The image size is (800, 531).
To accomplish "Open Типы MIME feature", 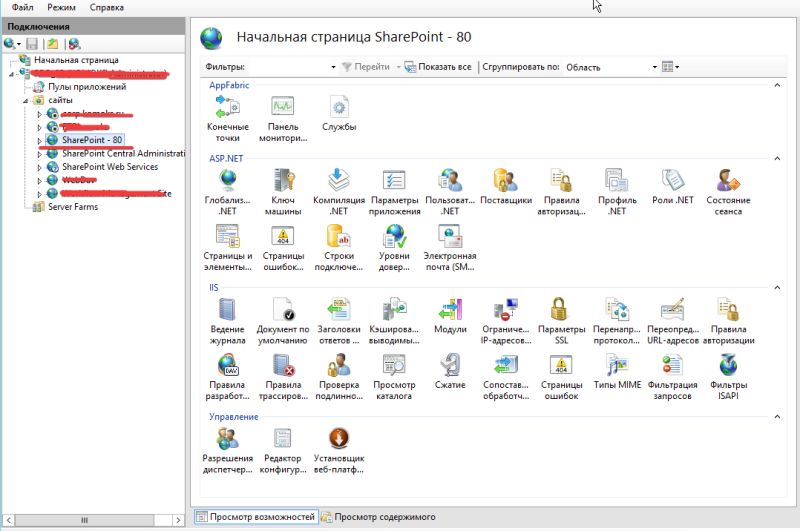I will coord(617,371).
